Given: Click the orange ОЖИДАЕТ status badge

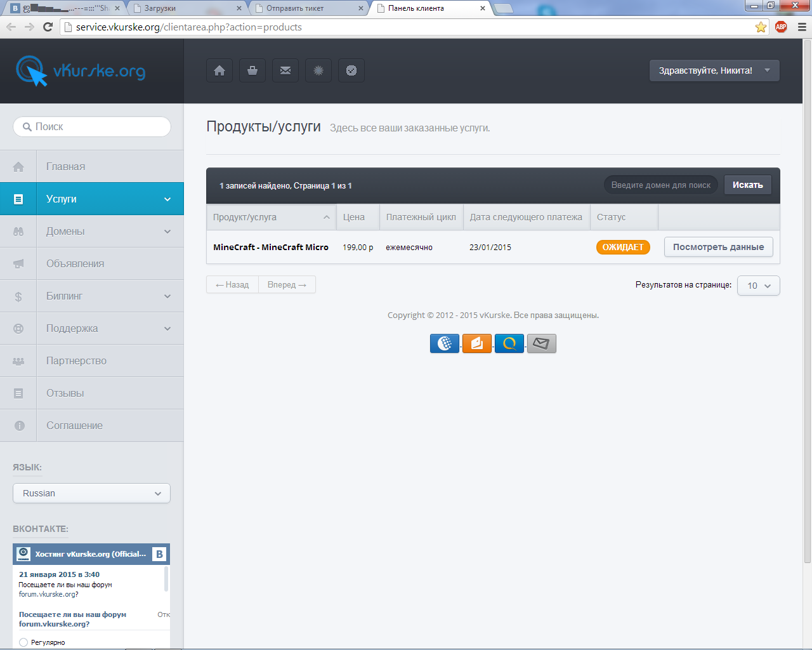Looking at the screenshot, I should 623,247.
